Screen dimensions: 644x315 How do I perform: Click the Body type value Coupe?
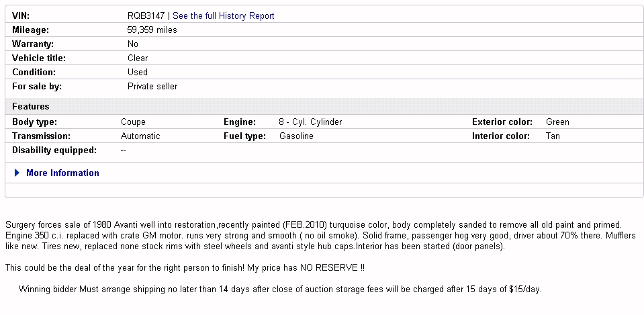coord(133,122)
